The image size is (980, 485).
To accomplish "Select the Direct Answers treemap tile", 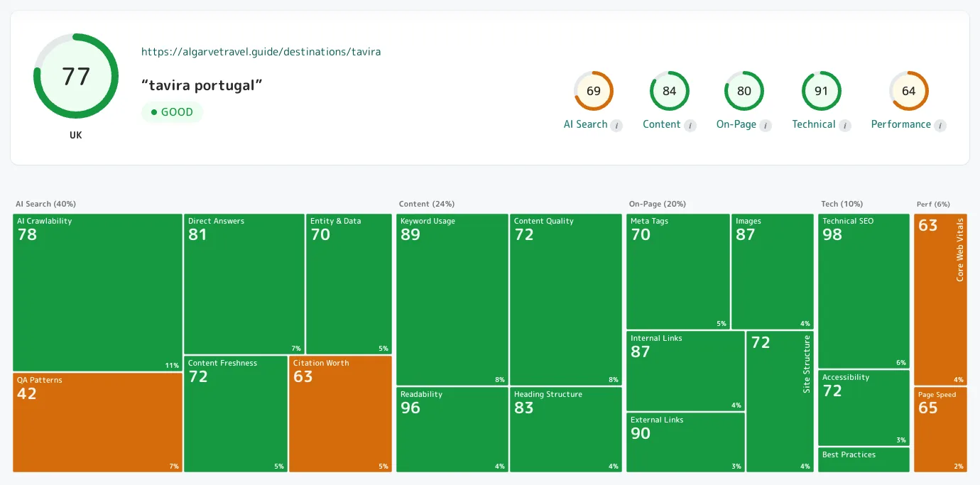I will [x=244, y=284].
